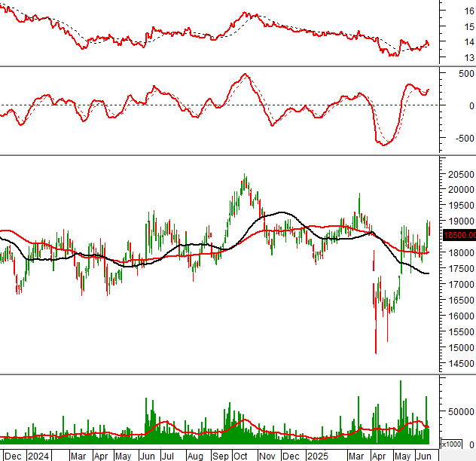The width and height of the screenshot is (476, 461).
Task: Click the 15500 price axis label
Action: (x=461, y=331)
